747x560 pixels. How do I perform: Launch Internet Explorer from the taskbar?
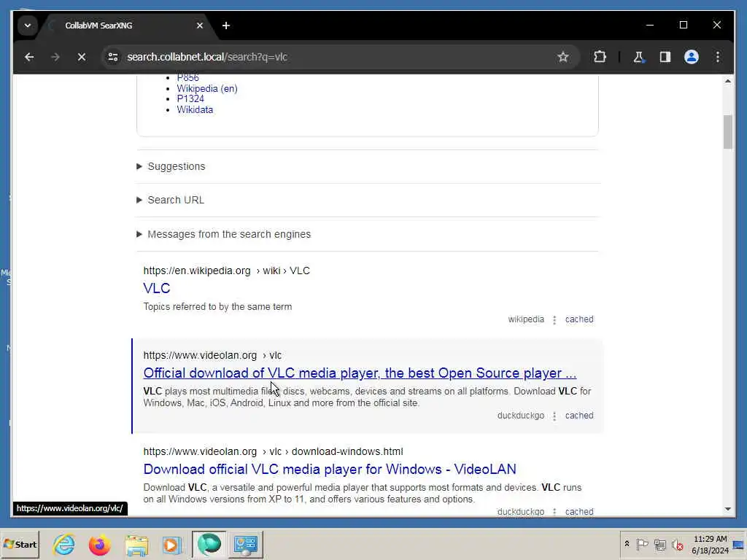pyautogui.click(x=64, y=545)
